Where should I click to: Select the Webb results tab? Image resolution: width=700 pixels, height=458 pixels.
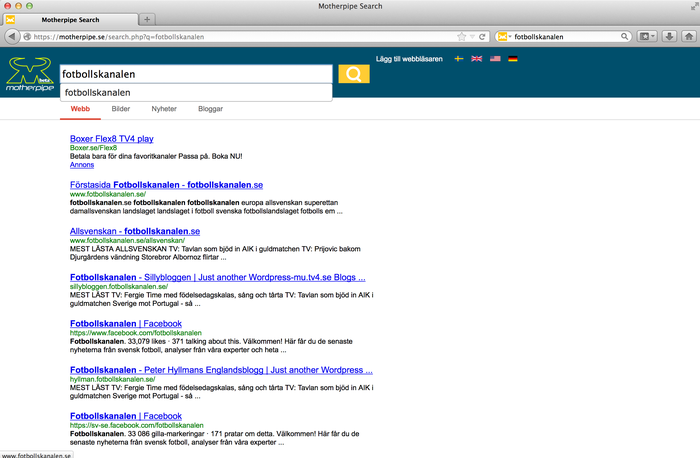(x=80, y=109)
